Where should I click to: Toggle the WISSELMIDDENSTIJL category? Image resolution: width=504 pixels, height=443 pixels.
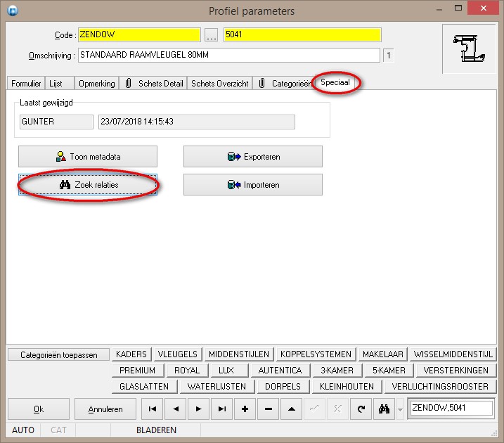coord(453,354)
